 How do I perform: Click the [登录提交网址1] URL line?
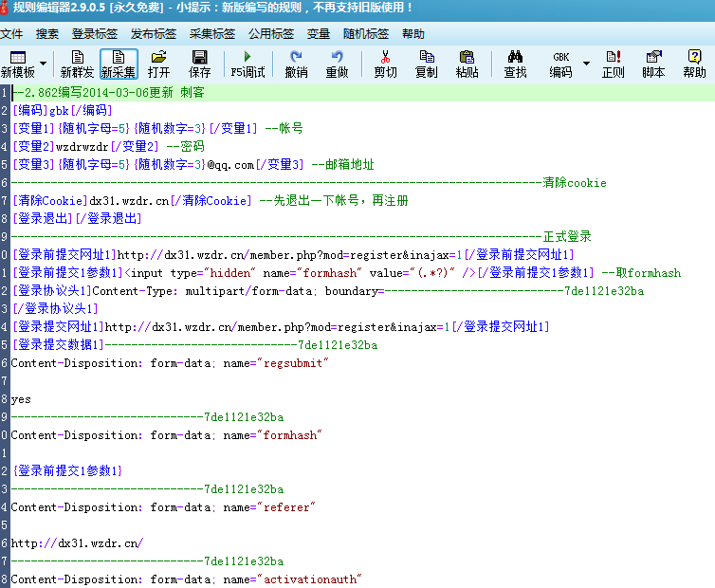tap(281, 327)
